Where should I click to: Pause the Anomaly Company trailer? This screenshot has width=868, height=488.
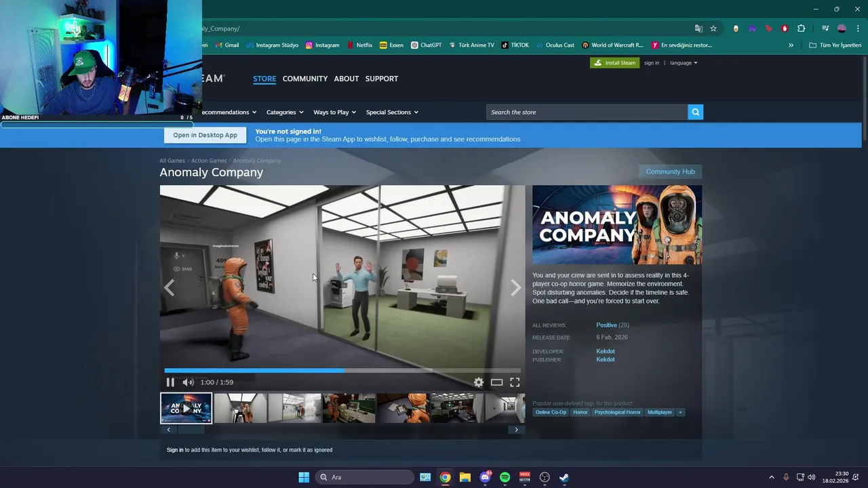pos(170,382)
